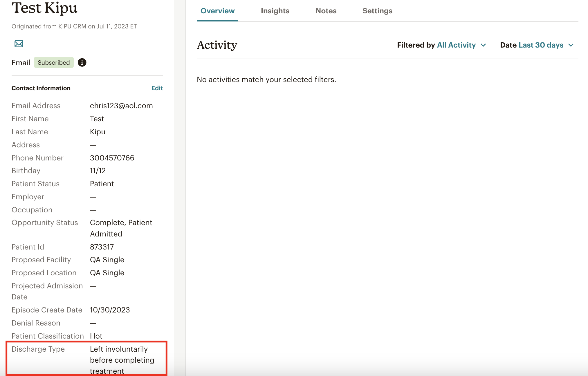Open the Last 30 days date dropdown
Screen dimensions: 588x376
[541, 45]
